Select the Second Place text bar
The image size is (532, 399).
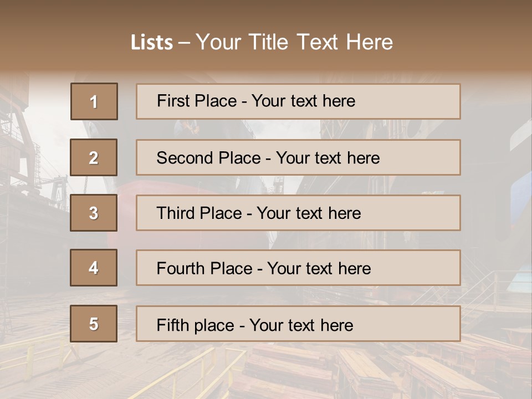tap(298, 157)
